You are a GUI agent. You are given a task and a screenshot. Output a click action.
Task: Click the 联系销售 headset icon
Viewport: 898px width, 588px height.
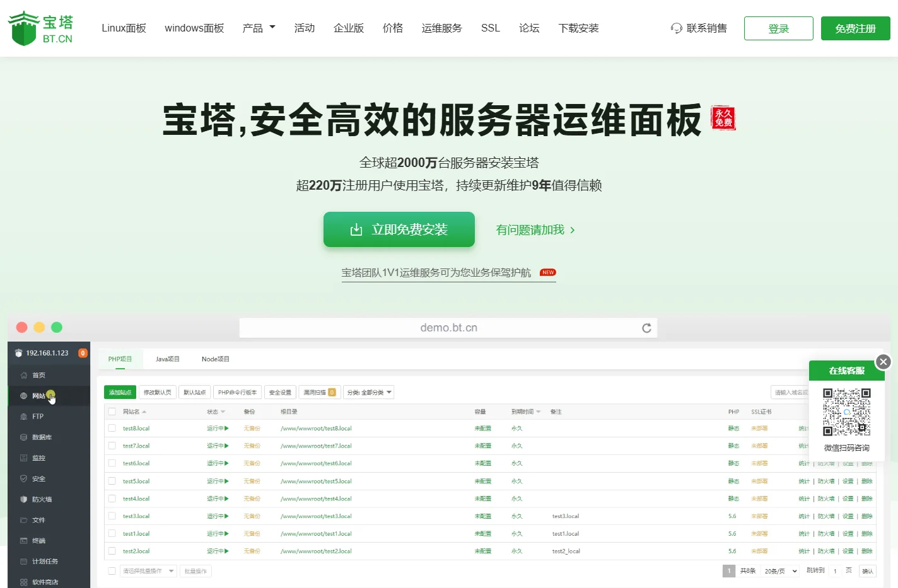pos(677,28)
